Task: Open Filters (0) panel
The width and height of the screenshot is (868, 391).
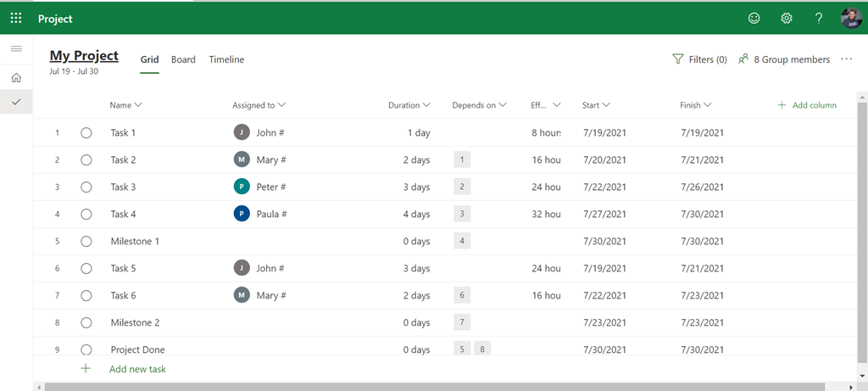Action: click(x=699, y=59)
